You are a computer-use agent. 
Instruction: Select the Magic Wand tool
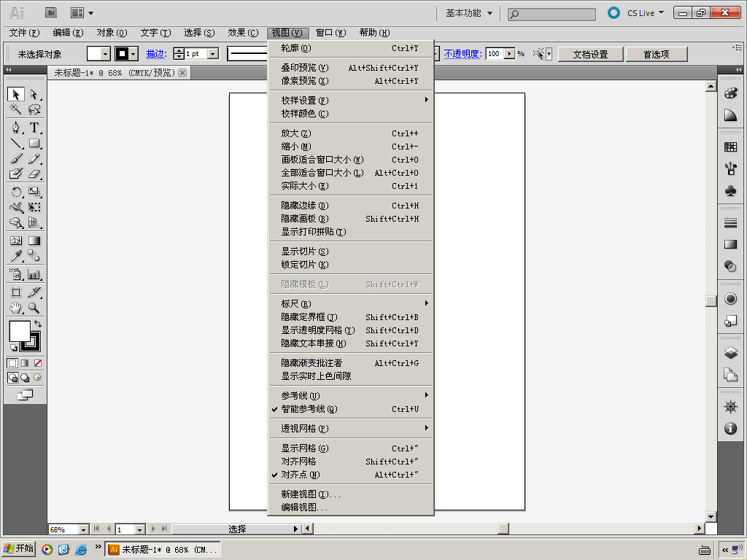16,109
